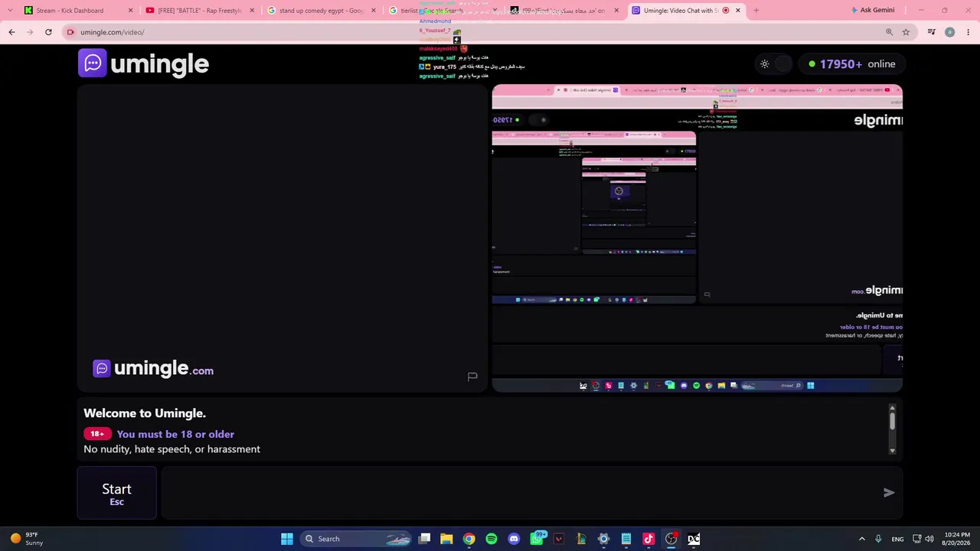Image resolution: width=980 pixels, height=551 pixels.
Task: Click the camera indicator in address bar
Action: 70,32
